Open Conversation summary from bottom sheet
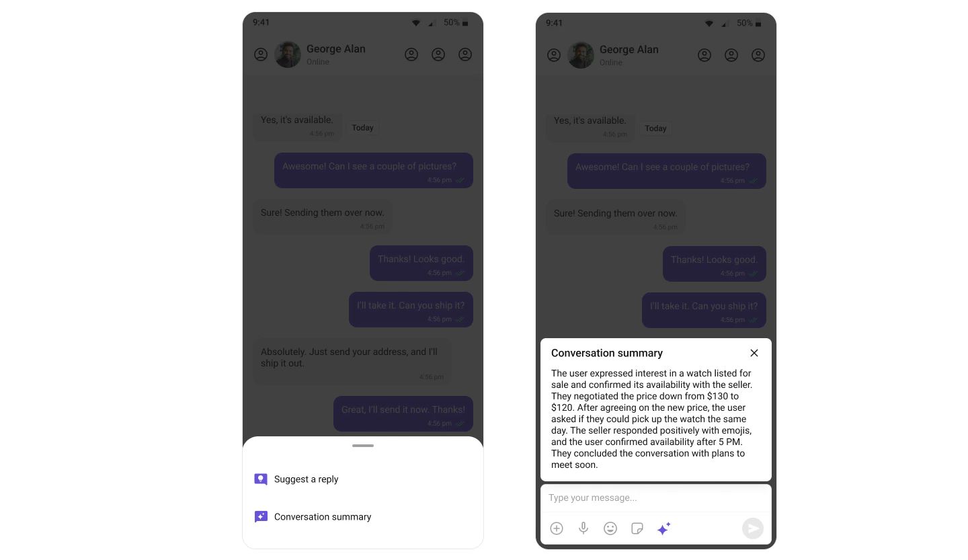This screenshot has width=968, height=560. pyautogui.click(x=363, y=517)
